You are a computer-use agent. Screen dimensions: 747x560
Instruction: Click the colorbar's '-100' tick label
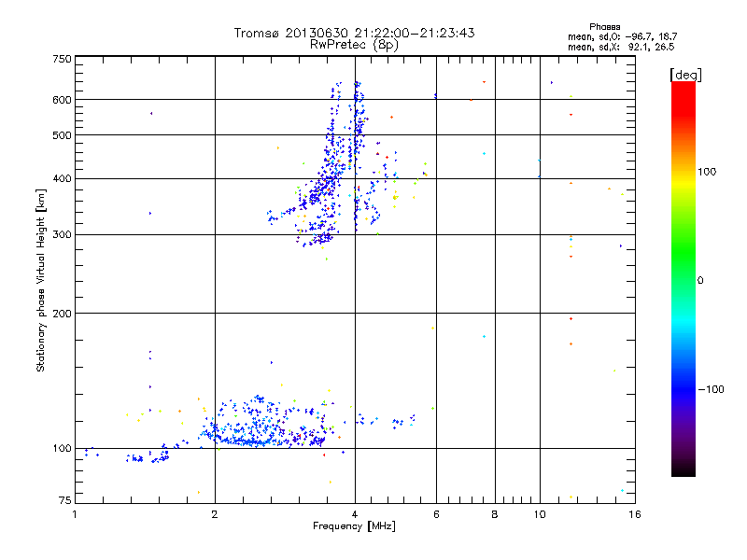coord(711,389)
